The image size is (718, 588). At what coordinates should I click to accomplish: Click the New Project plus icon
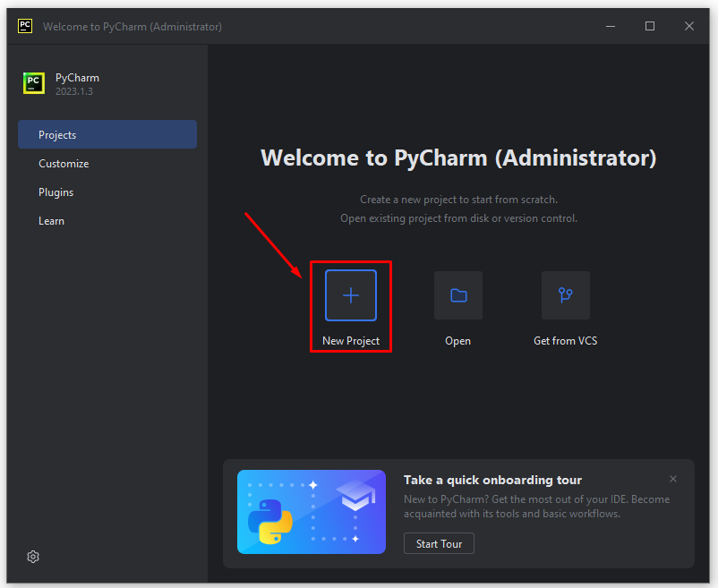point(351,295)
